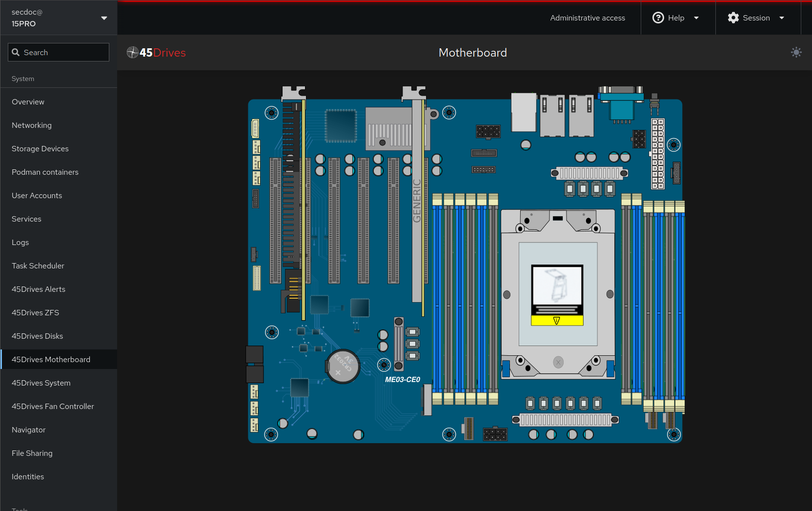Open 45Drives System
This screenshot has height=511, width=812.
click(x=59, y=383)
